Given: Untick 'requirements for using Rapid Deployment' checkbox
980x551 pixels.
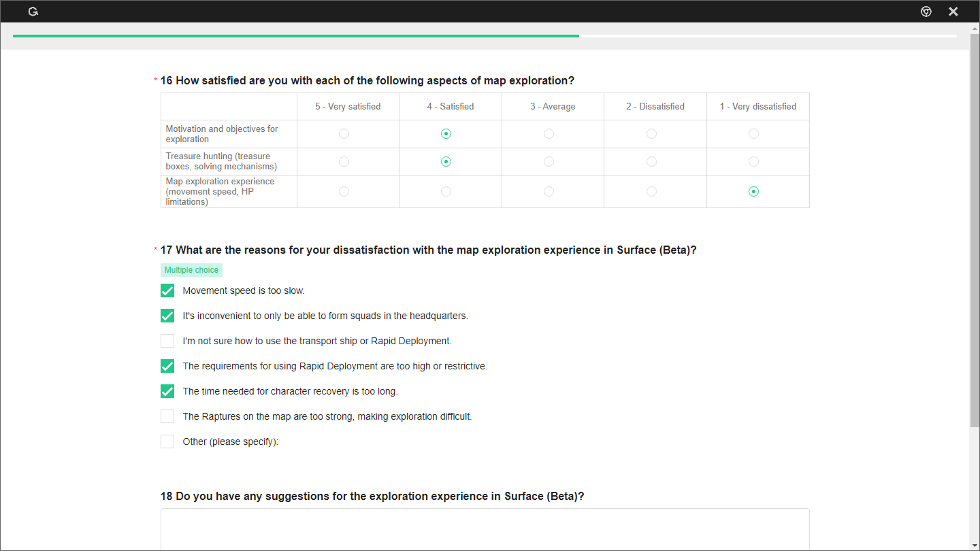Looking at the screenshot, I should pyautogui.click(x=167, y=366).
